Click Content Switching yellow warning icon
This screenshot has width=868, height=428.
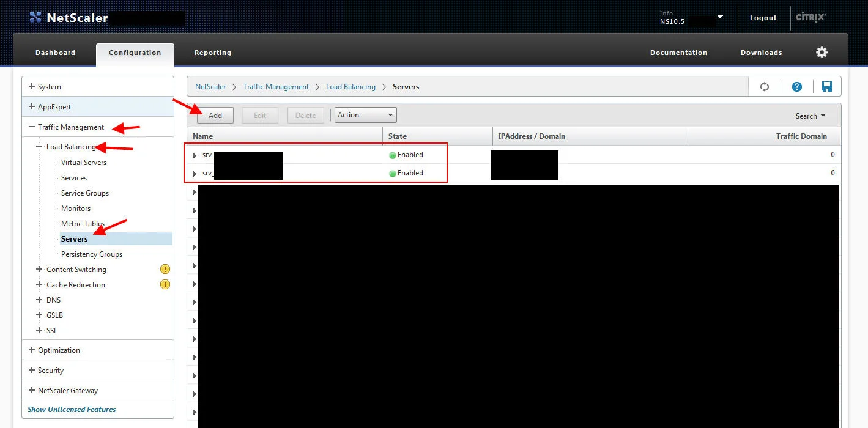(x=165, y=269)
